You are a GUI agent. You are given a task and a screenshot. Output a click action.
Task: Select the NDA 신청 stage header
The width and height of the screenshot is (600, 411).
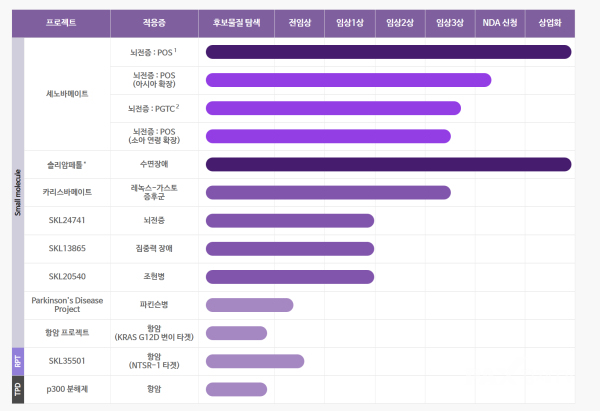point(500,23)
